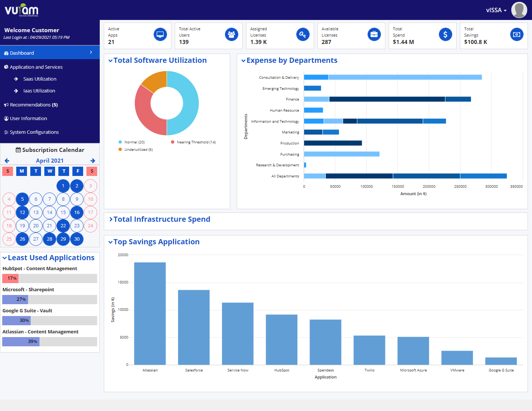Screen dimensions: 532x411
Task: Click the Production department expense bar
Action: click(x=333, y=143)
